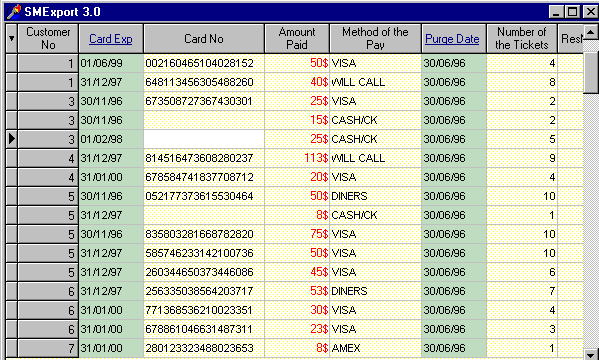The width and height of the screenshot is (599, 360).
Task: Select the Customer No column header
Action: click(x=48, y=38)
